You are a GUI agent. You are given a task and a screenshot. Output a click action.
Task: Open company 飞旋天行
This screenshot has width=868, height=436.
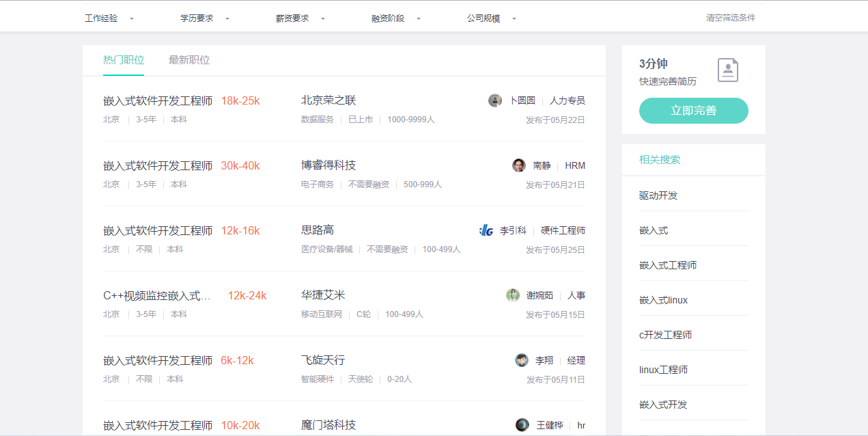tap(323, 360)
